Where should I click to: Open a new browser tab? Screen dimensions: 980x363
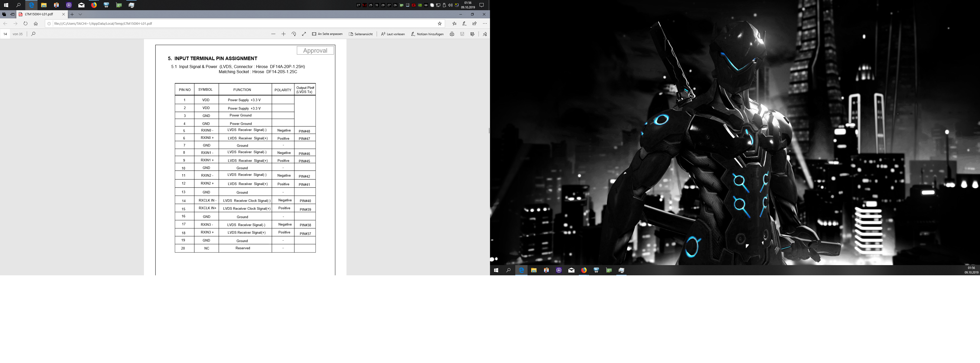72,14
